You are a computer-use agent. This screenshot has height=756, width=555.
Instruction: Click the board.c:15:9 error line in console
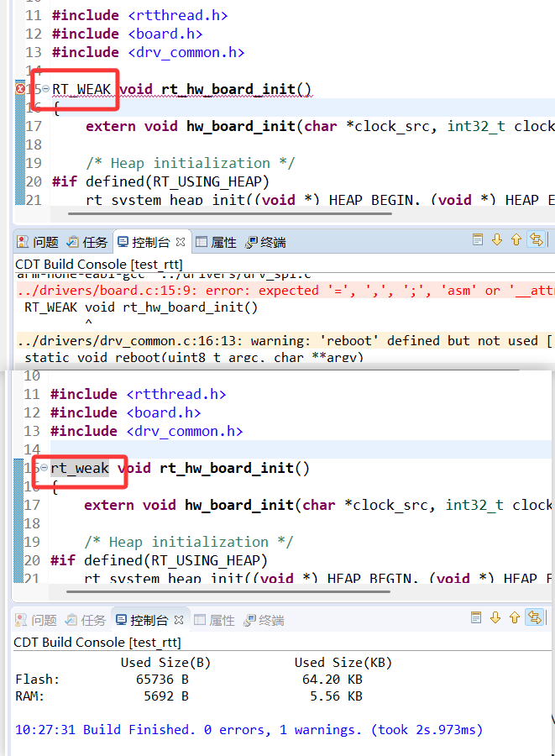click(168, 291)
